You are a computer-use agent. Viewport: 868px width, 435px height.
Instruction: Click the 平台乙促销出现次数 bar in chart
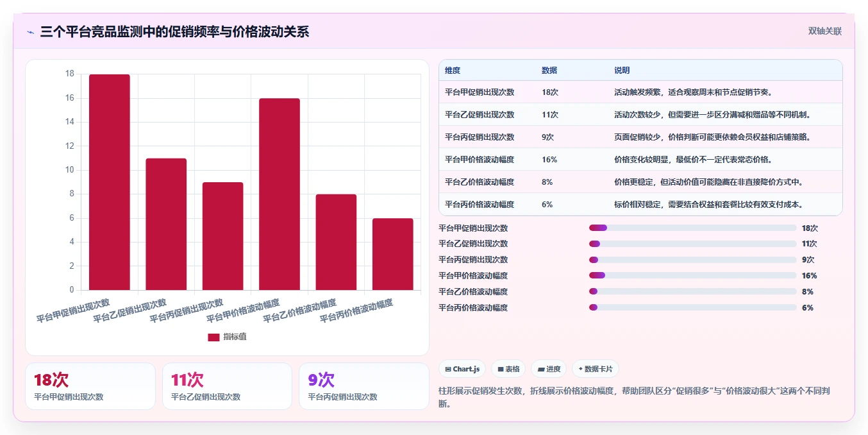(166, 224)
